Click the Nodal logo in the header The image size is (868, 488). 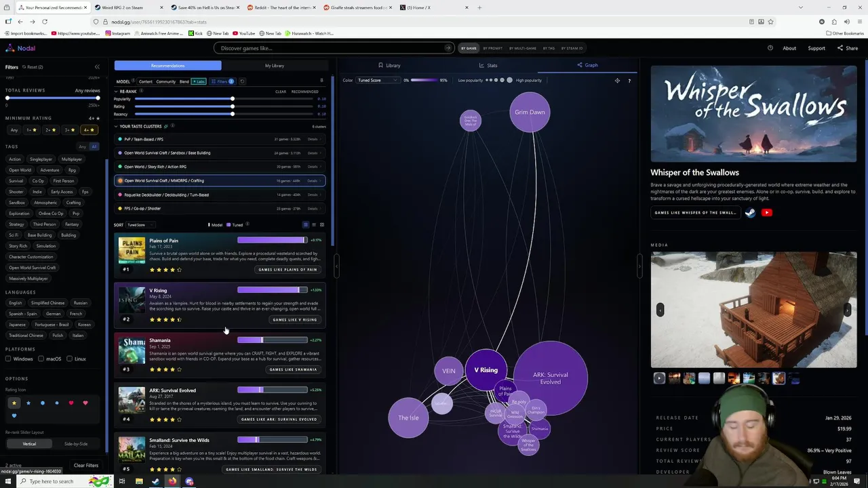tap(20, 48)
